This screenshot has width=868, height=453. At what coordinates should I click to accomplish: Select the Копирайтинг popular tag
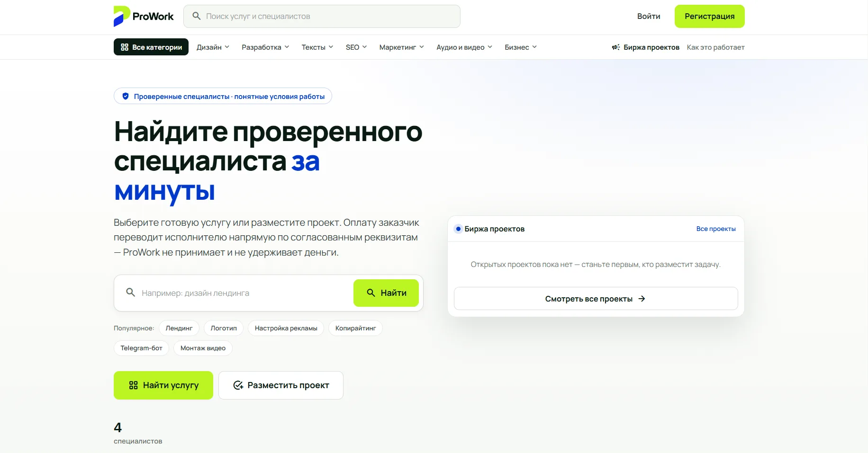pyautogui.click(x=355, y=328)
